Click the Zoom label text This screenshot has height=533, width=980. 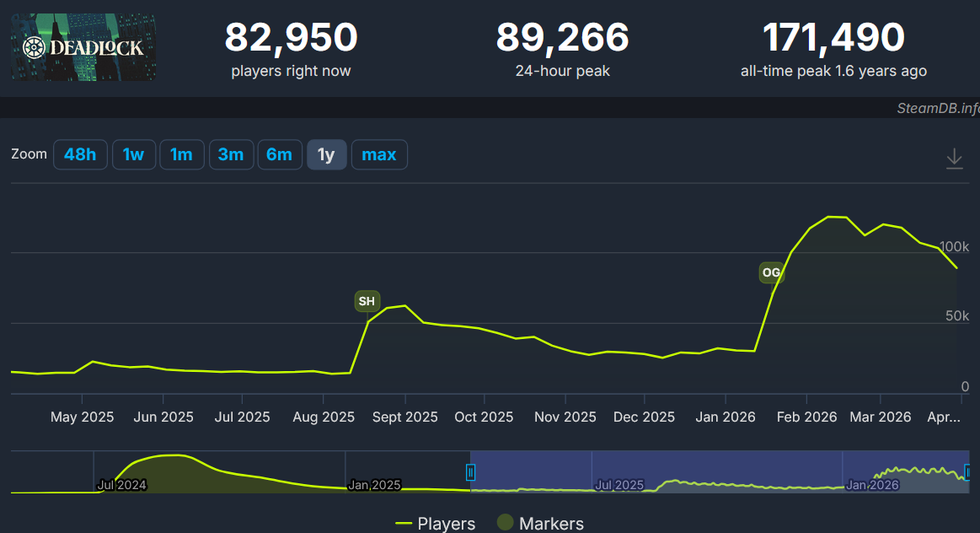(29, 153)
